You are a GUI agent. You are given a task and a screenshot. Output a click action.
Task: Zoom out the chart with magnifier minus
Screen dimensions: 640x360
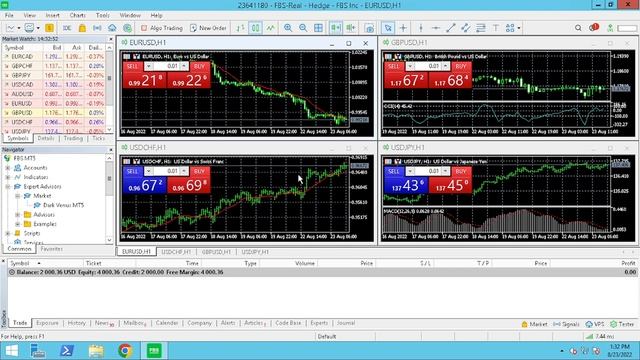303,28
